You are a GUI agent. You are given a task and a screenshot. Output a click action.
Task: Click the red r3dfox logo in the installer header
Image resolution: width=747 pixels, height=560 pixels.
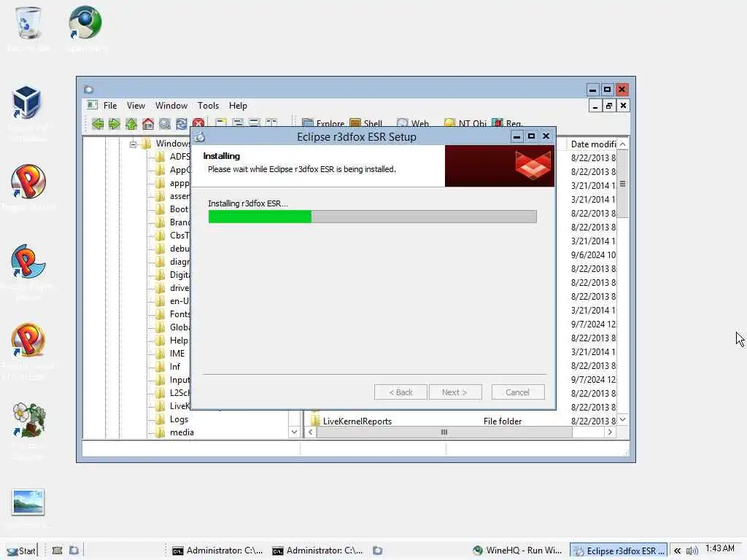[533, 165]
